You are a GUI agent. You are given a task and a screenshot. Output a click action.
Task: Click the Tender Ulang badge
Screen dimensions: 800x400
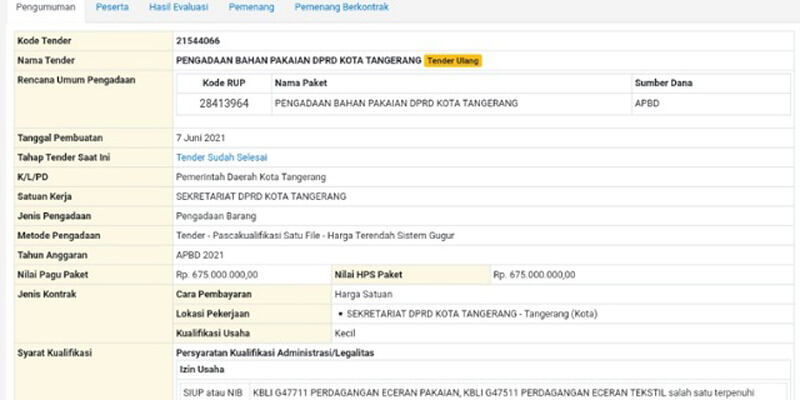[453, 61]
